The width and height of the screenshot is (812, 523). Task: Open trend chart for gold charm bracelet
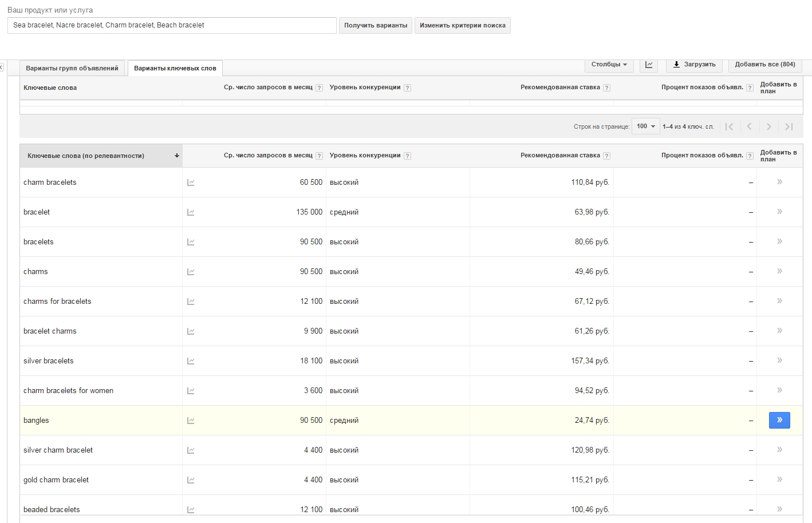pos(191,480)
